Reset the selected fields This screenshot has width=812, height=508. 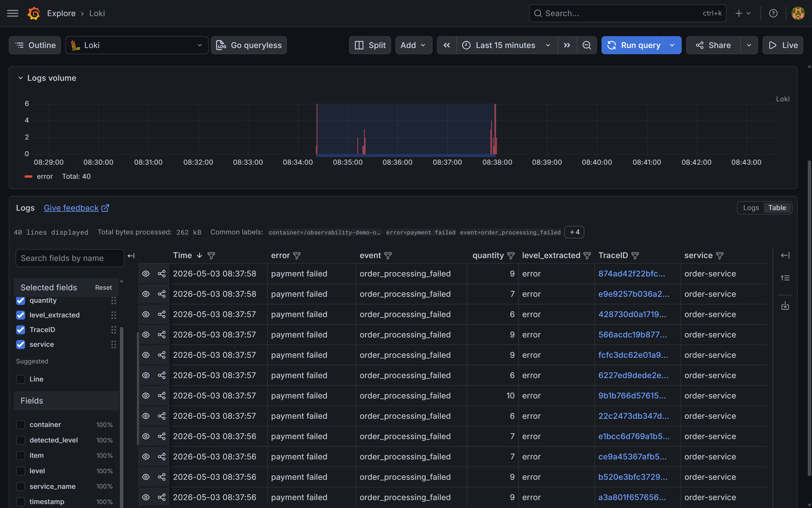[x=103, y=287]
